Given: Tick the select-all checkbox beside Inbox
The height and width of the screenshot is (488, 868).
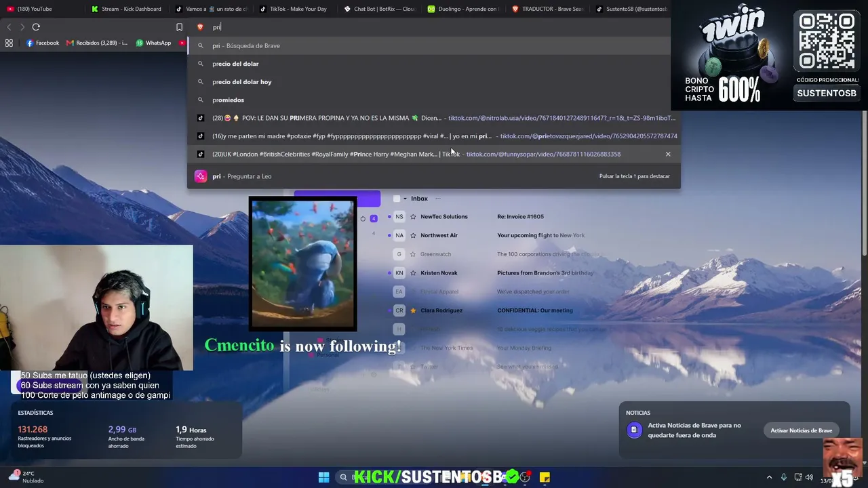Looking at the screenshot, I should pos(397,199).
